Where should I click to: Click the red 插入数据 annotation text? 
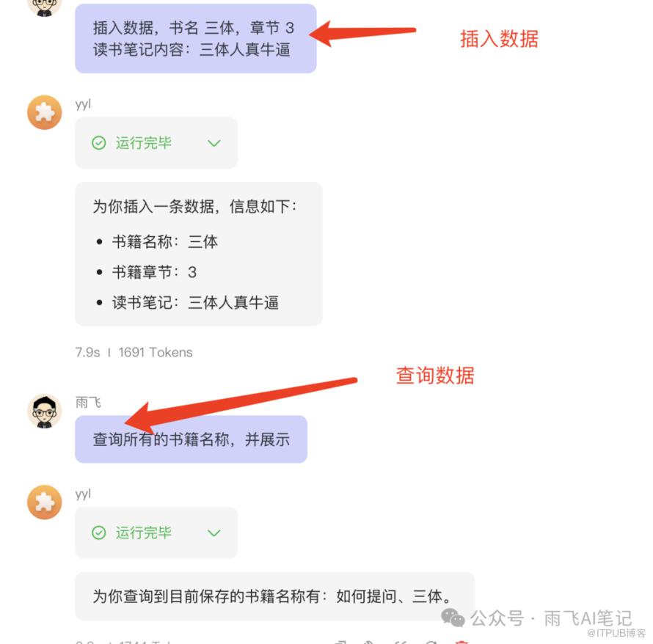[x=499, y=39]
